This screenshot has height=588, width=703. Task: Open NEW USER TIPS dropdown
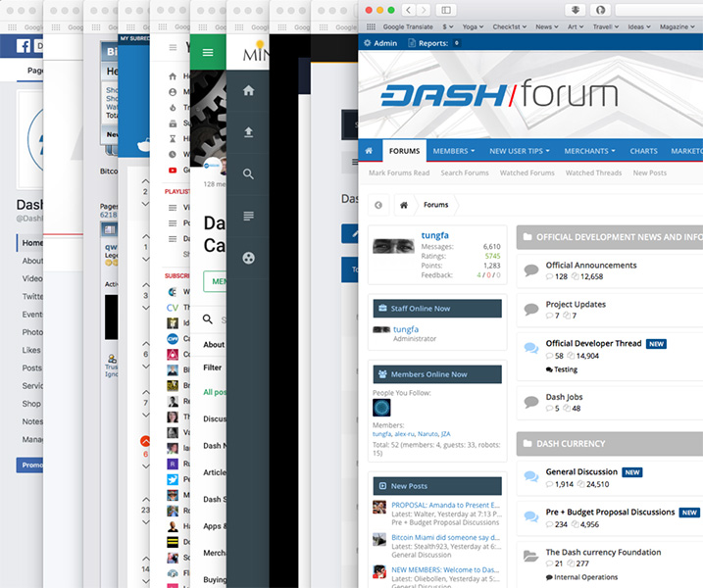coord(520,151)
